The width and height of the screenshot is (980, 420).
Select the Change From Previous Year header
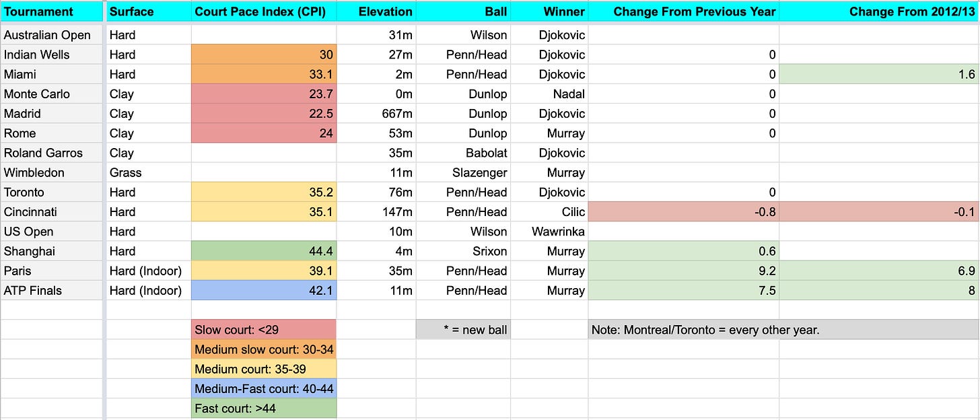click(x=684, y=11)
